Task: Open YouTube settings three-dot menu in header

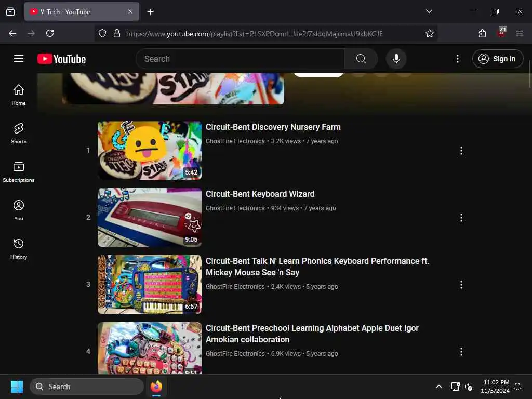Action: tap(457, 59)
